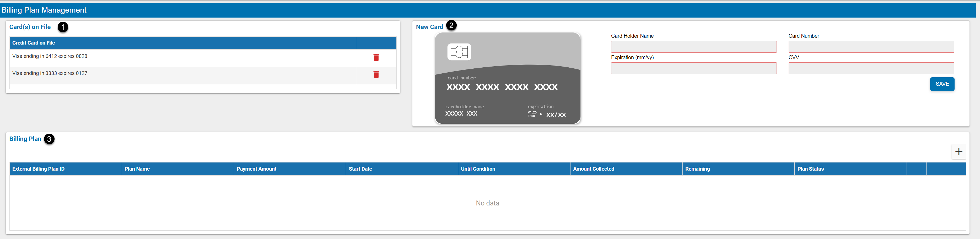Click the New Card heading link
This screenshot has height=239, width=980.
pyautogui.click(x=430, y=27)
